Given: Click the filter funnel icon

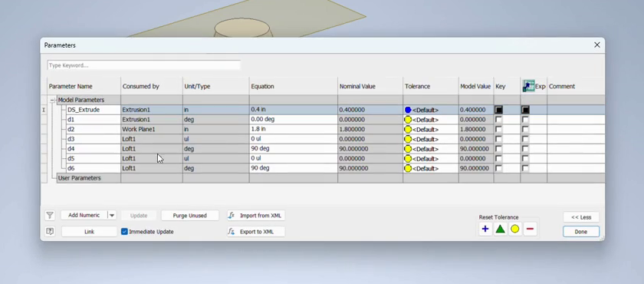Looking at the screenshot, I should (x=50, y=216).
